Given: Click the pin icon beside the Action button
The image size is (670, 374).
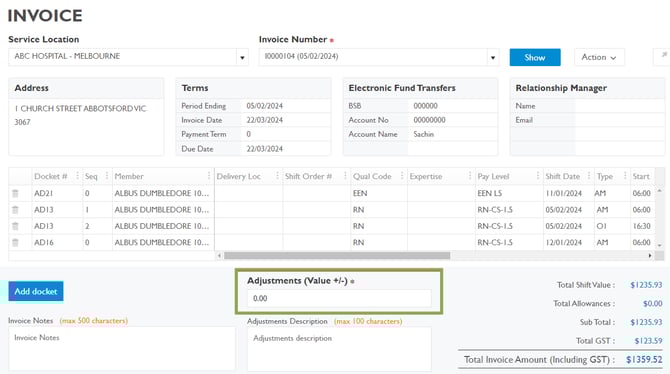Looking at the screenshot, I should click(x=664, y=56).
